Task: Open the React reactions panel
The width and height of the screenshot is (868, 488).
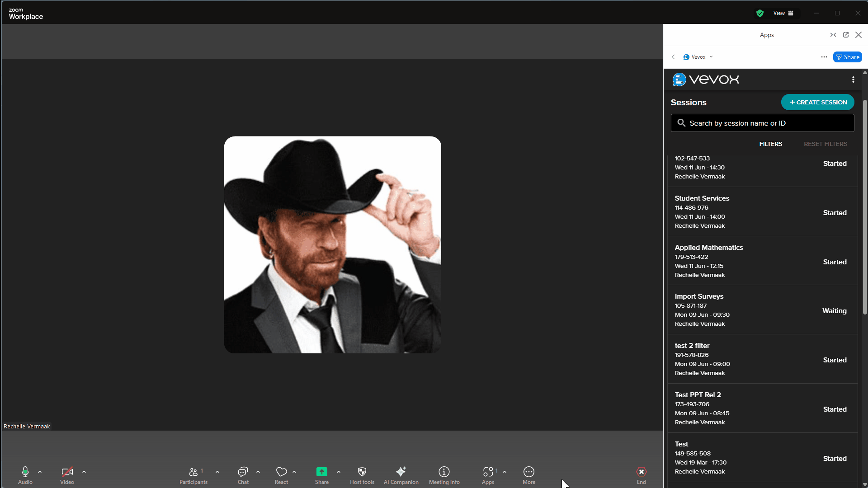Action: point(281,472)
